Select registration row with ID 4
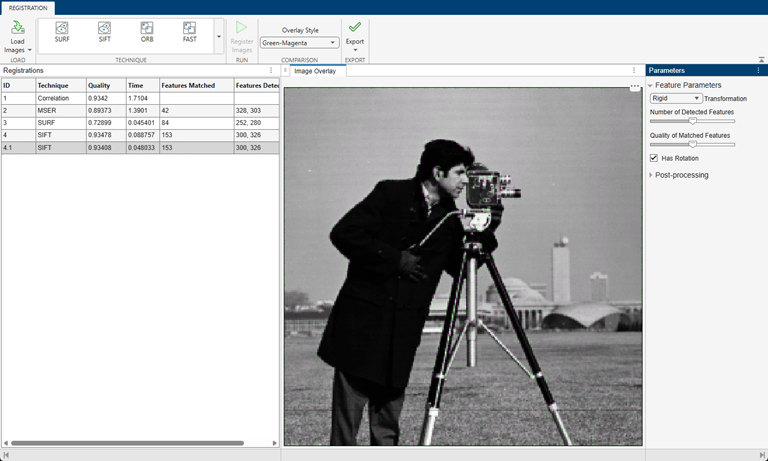Viewport: 768px width, 461px height. coord(140,135)
